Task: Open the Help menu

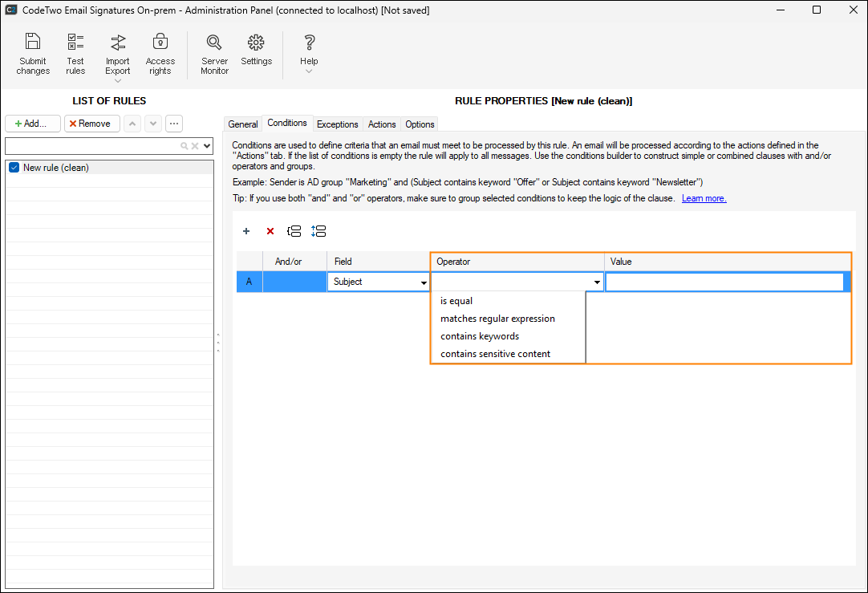Action: pos(309,43)
